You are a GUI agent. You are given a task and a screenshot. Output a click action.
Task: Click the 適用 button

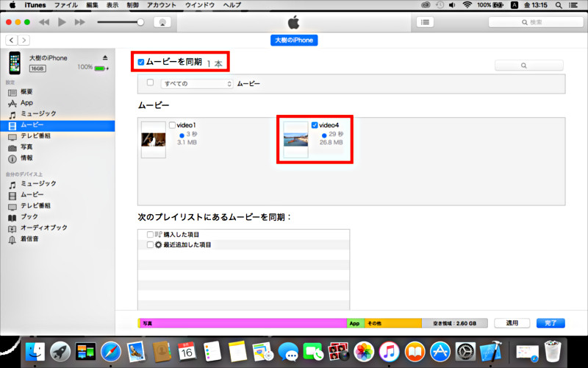[x=512, y=323]
